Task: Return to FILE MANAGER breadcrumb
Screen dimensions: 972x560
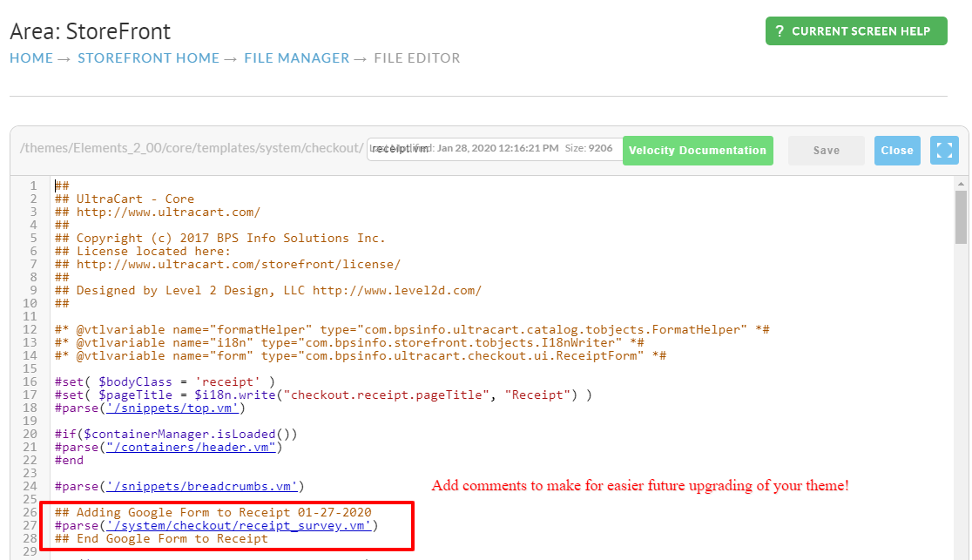Action: click(x=297, y=58)
